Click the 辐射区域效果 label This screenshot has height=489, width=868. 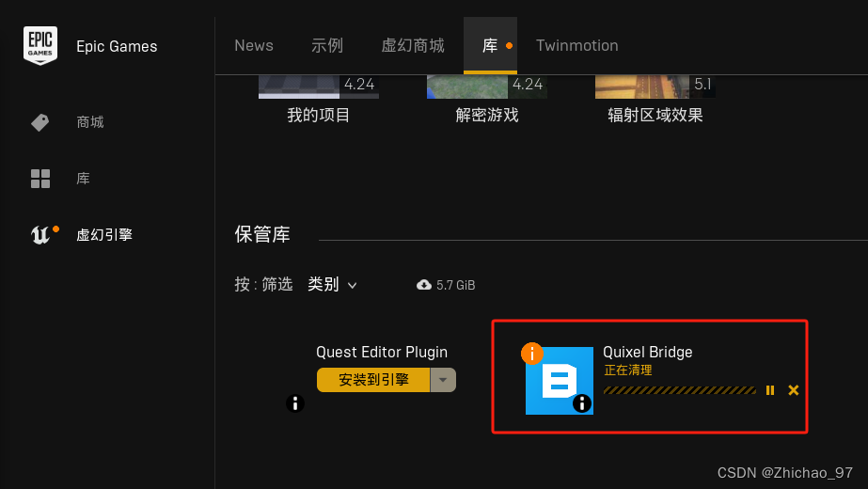tap(655, 115)
